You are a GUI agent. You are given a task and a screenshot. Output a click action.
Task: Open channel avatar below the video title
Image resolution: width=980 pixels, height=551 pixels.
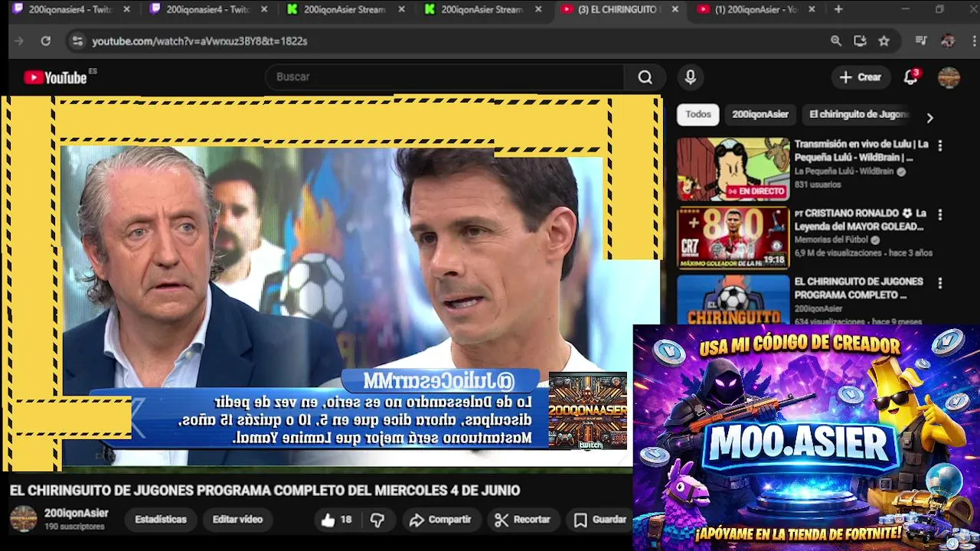point(23,519)
